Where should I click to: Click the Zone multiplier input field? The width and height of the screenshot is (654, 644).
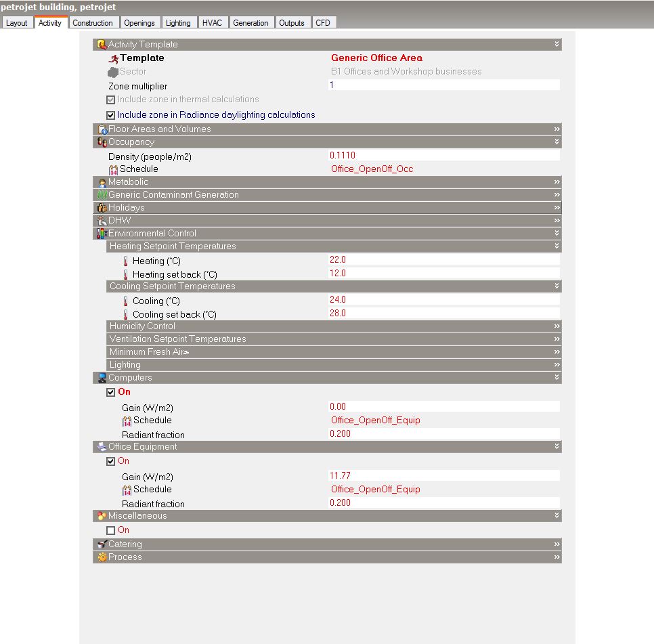(443, 85)
